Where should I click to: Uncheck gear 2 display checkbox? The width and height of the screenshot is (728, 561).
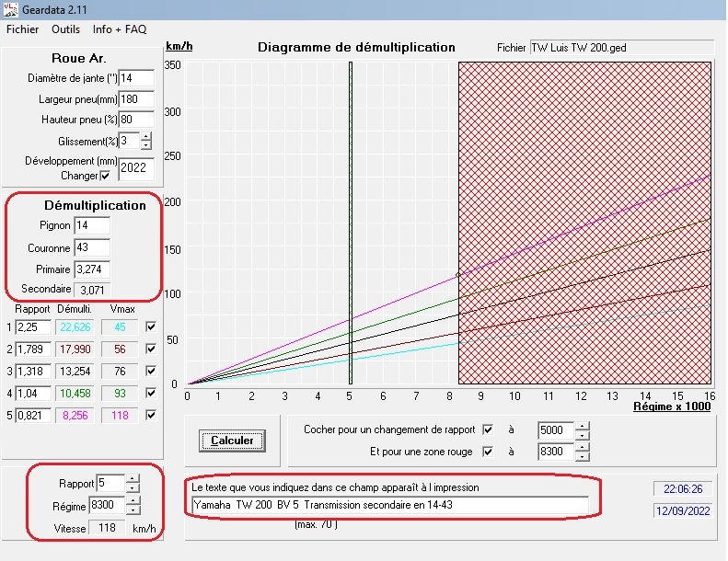(x=151, y=349)
